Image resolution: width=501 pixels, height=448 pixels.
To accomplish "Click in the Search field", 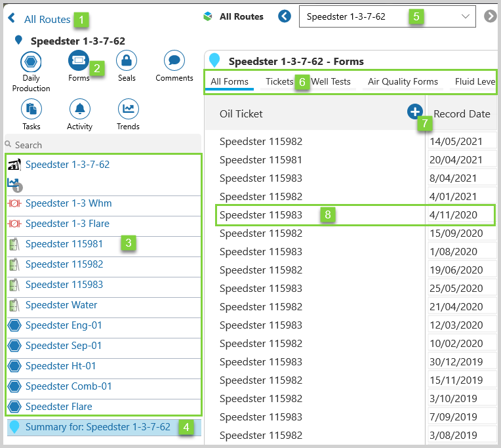I will [x=105, y=144].
